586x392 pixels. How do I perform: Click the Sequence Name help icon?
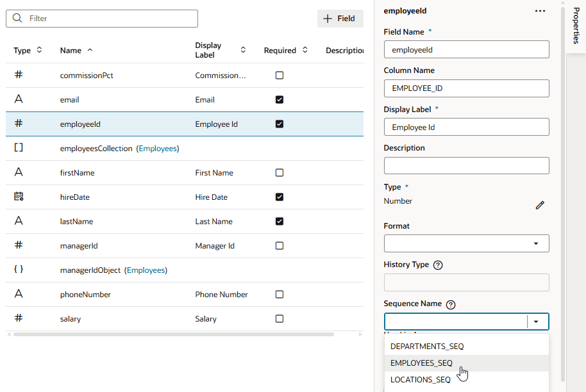tap(450, 305)
